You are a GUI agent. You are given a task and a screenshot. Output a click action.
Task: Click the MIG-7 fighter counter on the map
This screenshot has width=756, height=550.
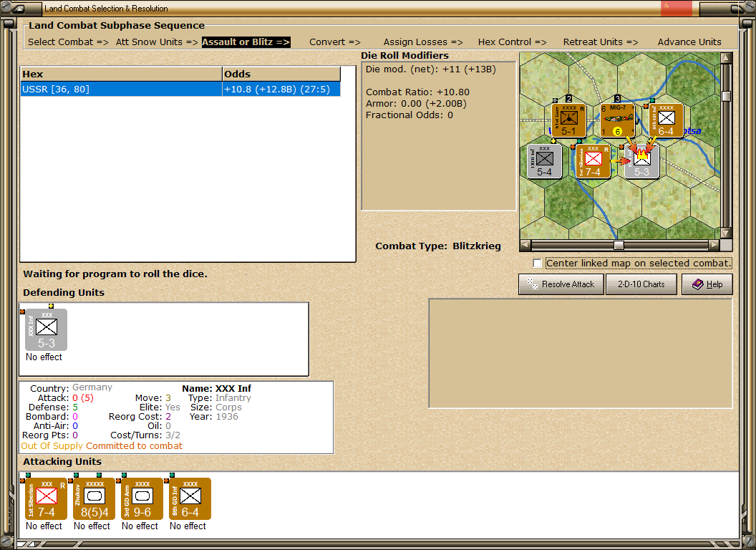[x=616, y=122]
